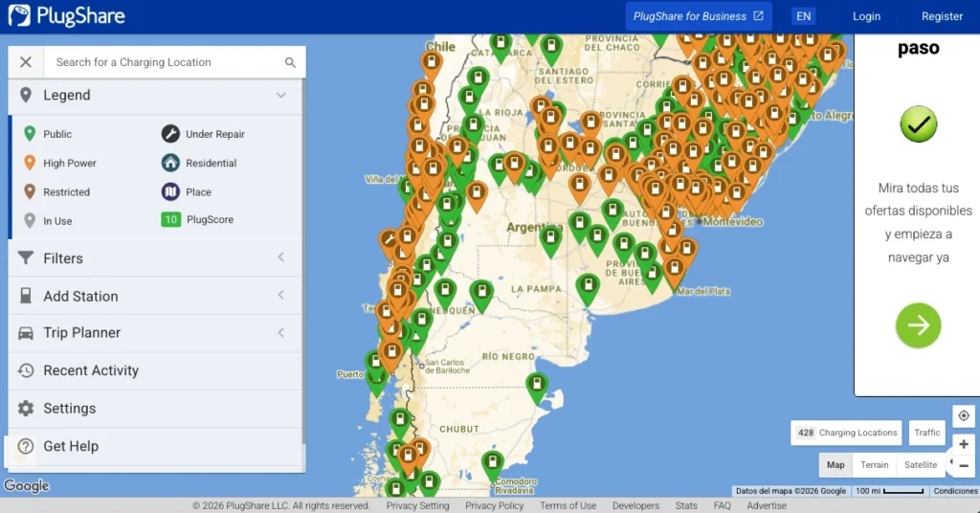Image resolution: width=980 pixels, height=513 pixels.
Task: Click the Register link
Action: [942, 16]
